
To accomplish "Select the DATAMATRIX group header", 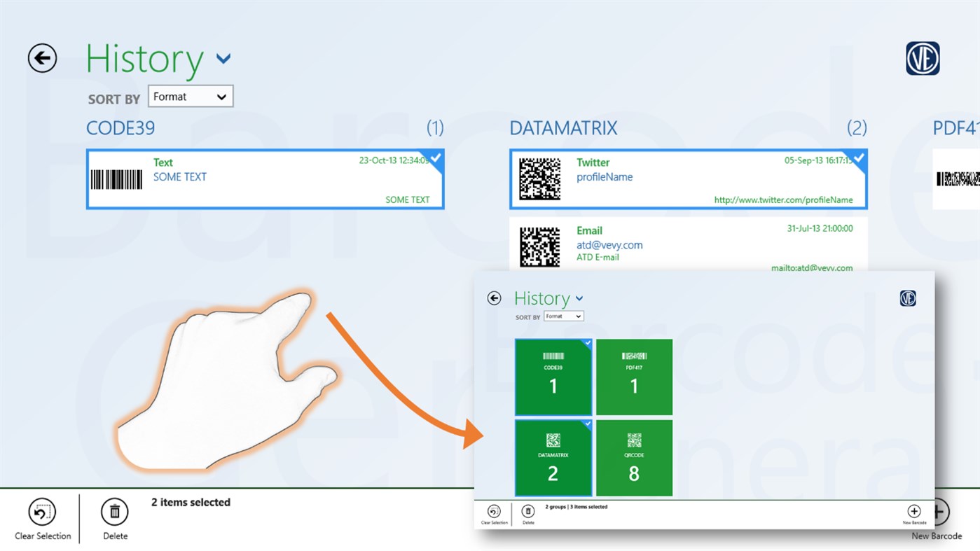I will (x=563, y=128).
